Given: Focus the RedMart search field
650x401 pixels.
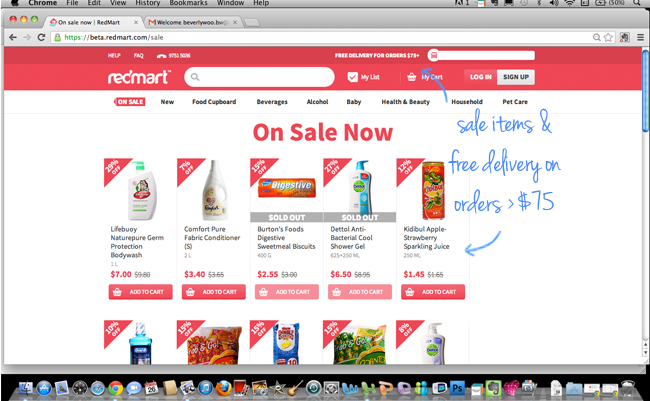Looking at the screenshot, I should 260,77.
